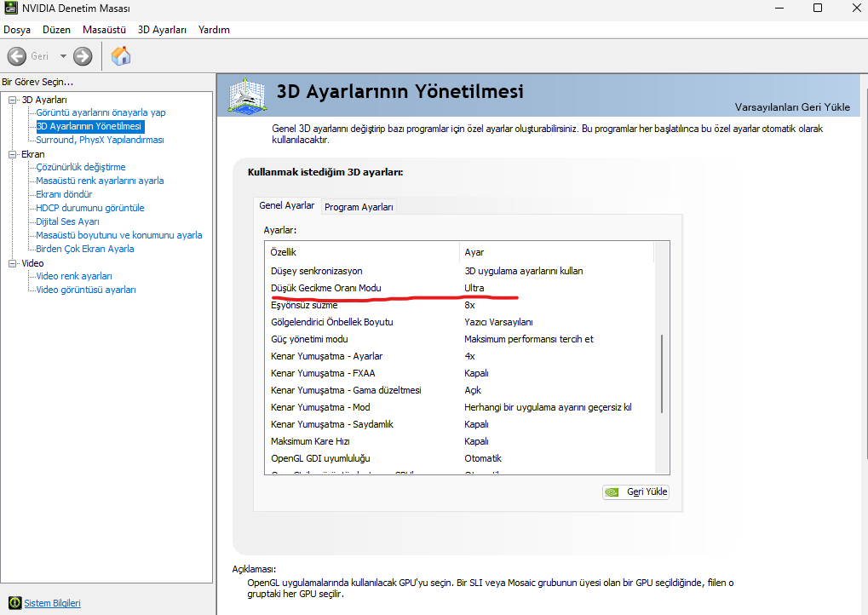868x615 pixels.
Task: Open Görüntü ayarlarını önayarla yap
Action: coord(101,112)
